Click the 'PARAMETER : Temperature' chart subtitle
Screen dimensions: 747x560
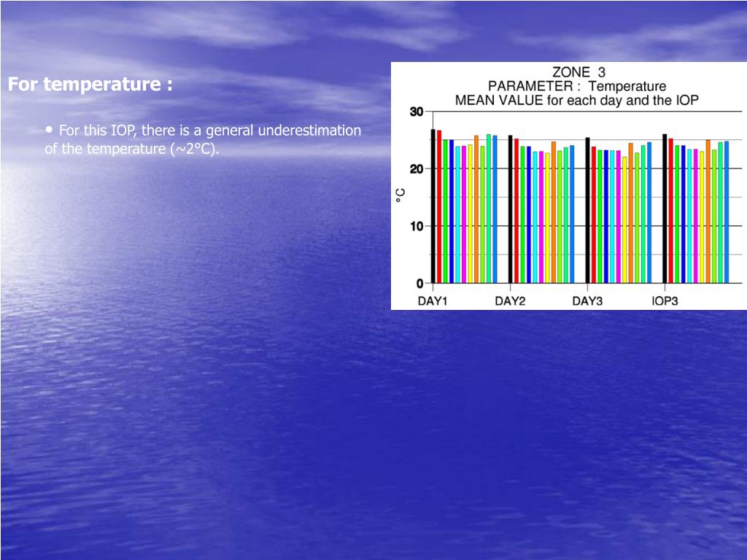[577, 86]
